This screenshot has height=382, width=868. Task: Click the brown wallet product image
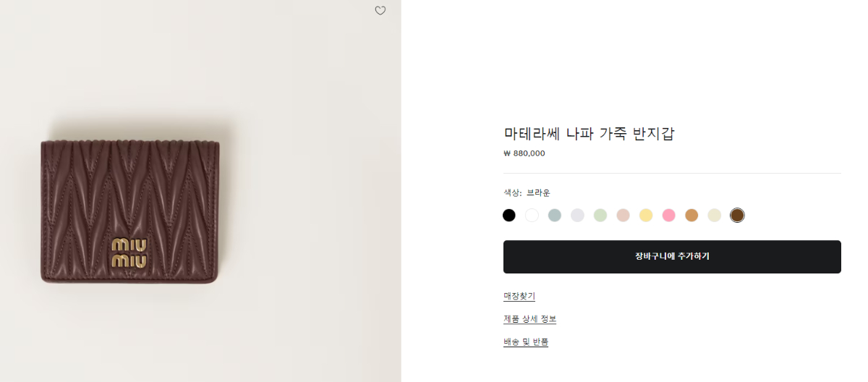point(130,210)
